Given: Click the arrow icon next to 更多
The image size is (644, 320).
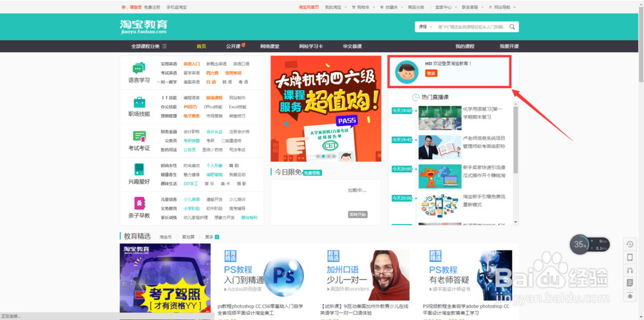Looking at the screenshot, I should coord(217,237).
